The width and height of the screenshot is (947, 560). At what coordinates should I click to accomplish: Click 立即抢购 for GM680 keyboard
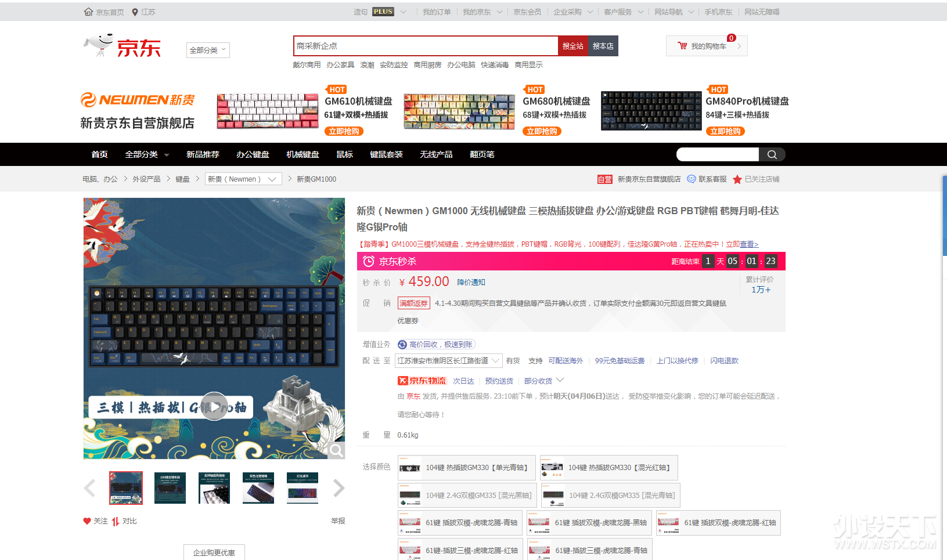(x=542, y=131)
